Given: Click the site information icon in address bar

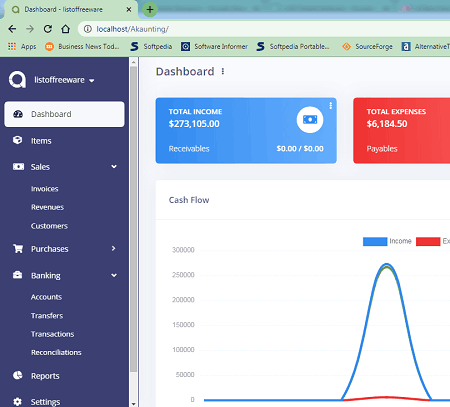Looking at the screenshot, I should point(88,29).
